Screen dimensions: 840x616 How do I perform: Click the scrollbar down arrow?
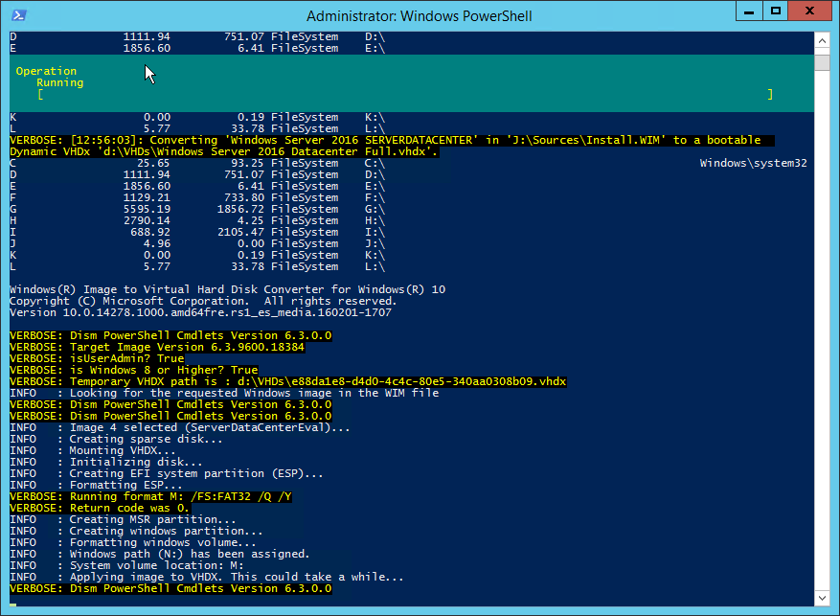pyautogui.click(x=822, y=598)
